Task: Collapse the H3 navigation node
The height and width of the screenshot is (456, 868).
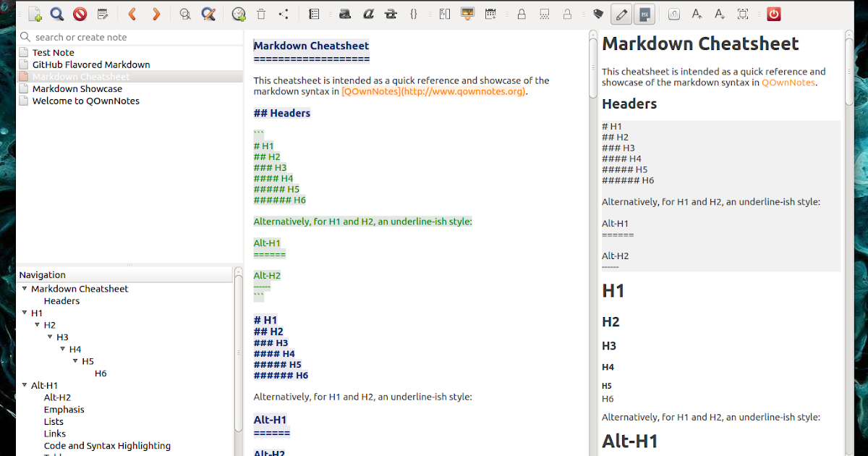Action: click(x=50, y=337)
